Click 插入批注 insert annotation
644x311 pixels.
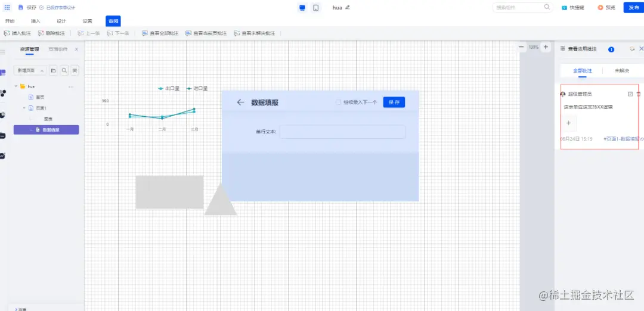click(x=17, y=33)
